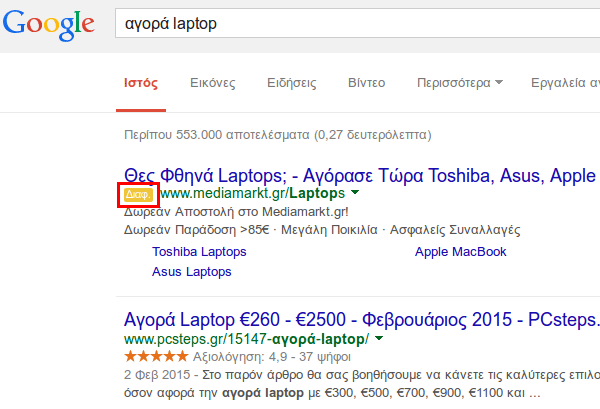Click the Περίπου 553.000 αποτελέσματα stats text

[278, 135]
